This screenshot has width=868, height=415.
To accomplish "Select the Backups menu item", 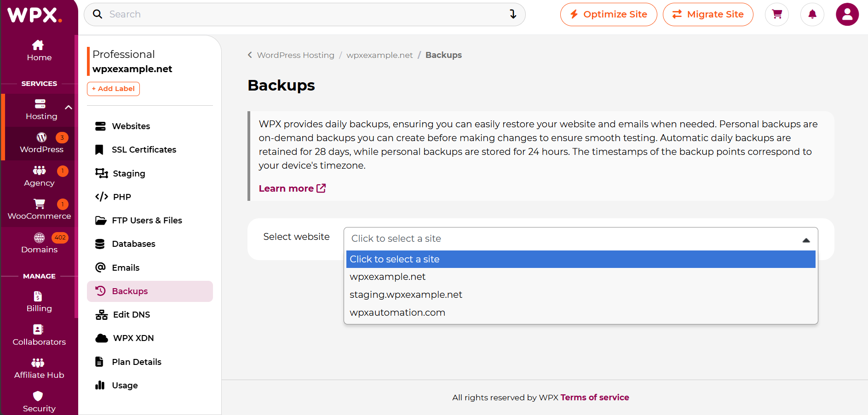I will 150,291.
